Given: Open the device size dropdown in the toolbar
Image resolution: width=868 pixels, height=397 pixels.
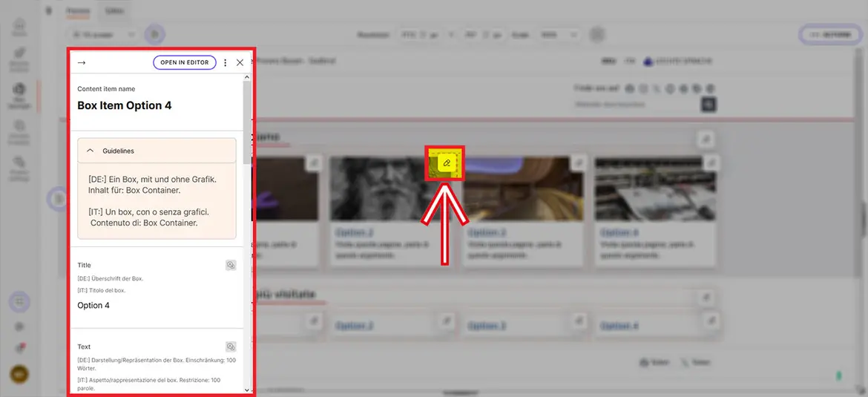Looking at the screenshot, I should (103, 34).
